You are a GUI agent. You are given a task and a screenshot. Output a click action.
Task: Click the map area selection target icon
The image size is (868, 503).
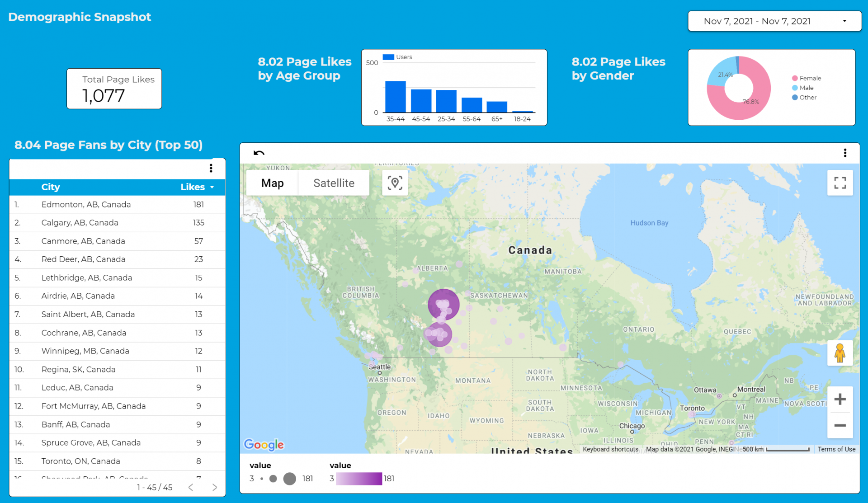coord(395,183)
